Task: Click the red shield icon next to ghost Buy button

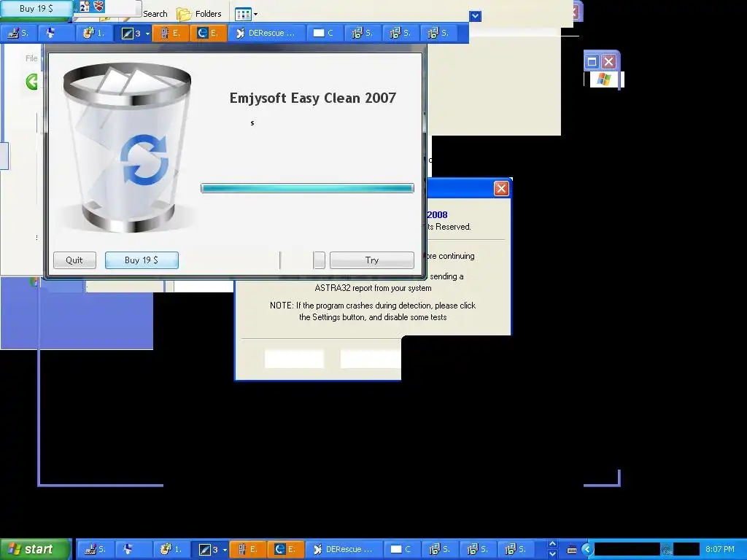Action: pyautogui.click(x=98, y=6)
